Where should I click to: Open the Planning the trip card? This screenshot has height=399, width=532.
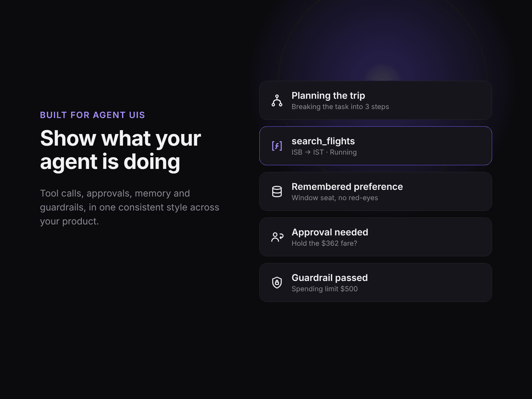[376, 100]
